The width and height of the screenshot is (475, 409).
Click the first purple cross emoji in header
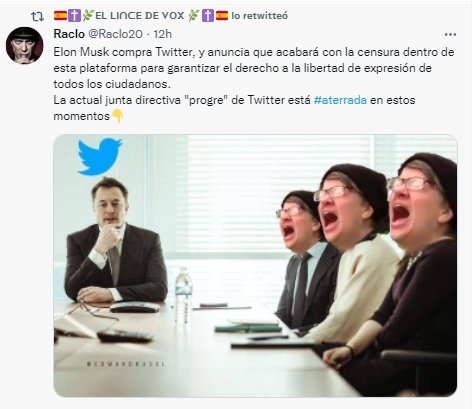(x=74, y=16)
